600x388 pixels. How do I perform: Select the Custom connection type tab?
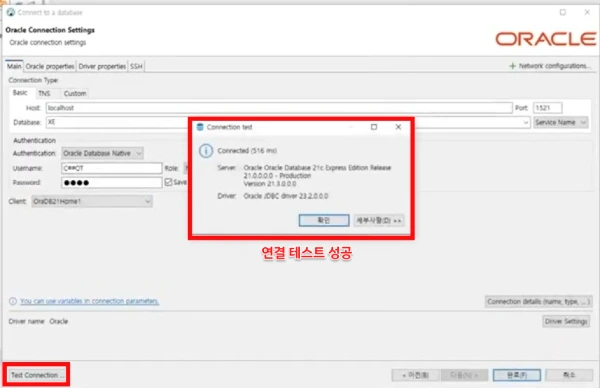(75, 93)
